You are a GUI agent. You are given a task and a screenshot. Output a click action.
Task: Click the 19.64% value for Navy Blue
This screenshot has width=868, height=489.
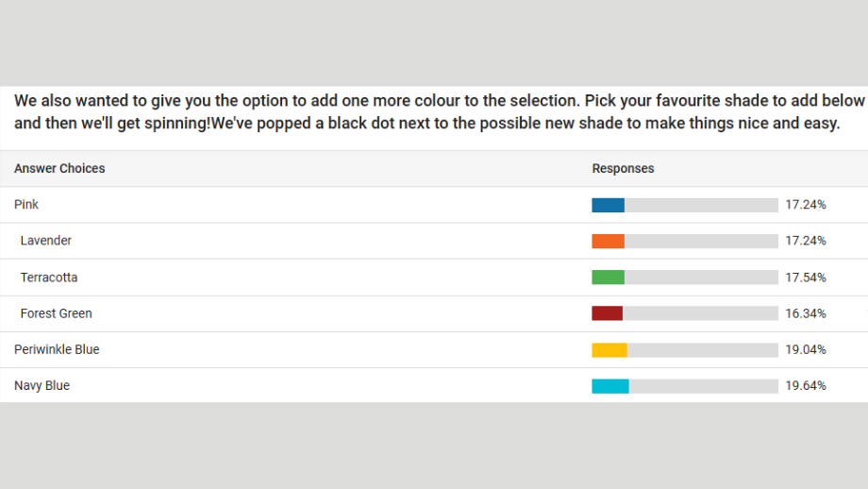[x=806, y=385]
